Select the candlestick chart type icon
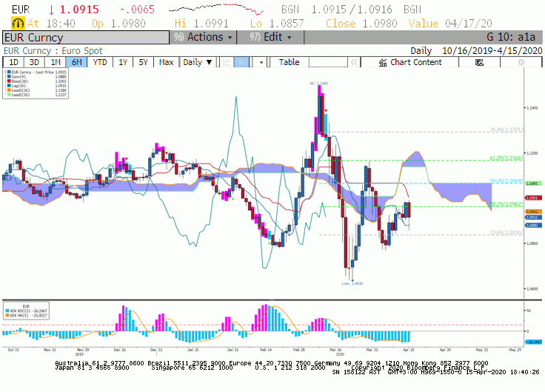Screen dimensions: 545x392 click(241, 62)
